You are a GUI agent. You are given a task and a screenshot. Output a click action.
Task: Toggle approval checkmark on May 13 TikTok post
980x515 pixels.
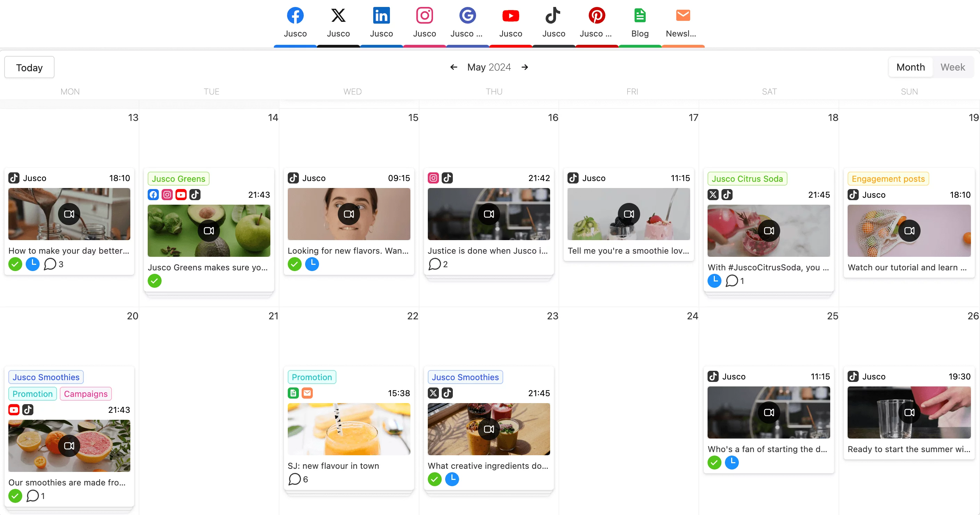15,264
